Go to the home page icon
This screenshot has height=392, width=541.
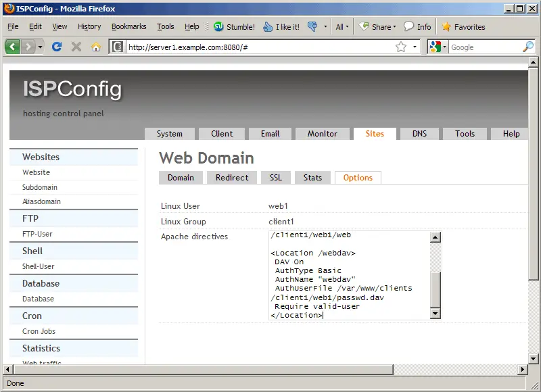pos(96,47)
